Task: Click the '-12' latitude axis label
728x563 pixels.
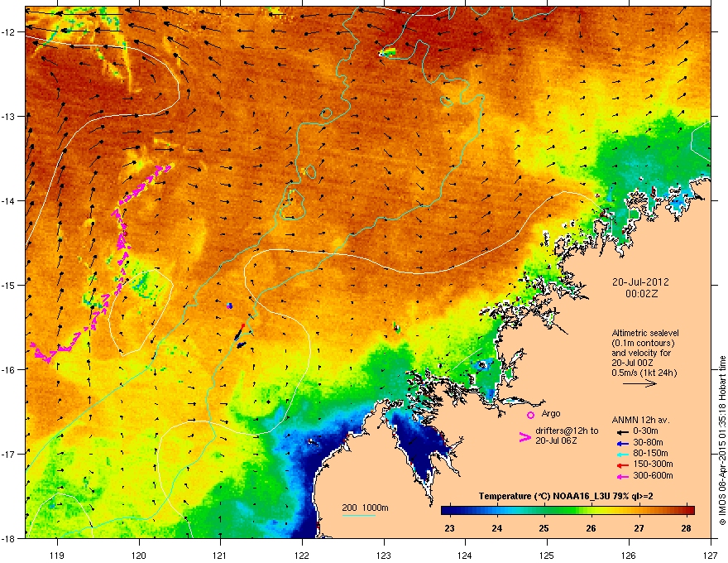Action: (8, 32)
